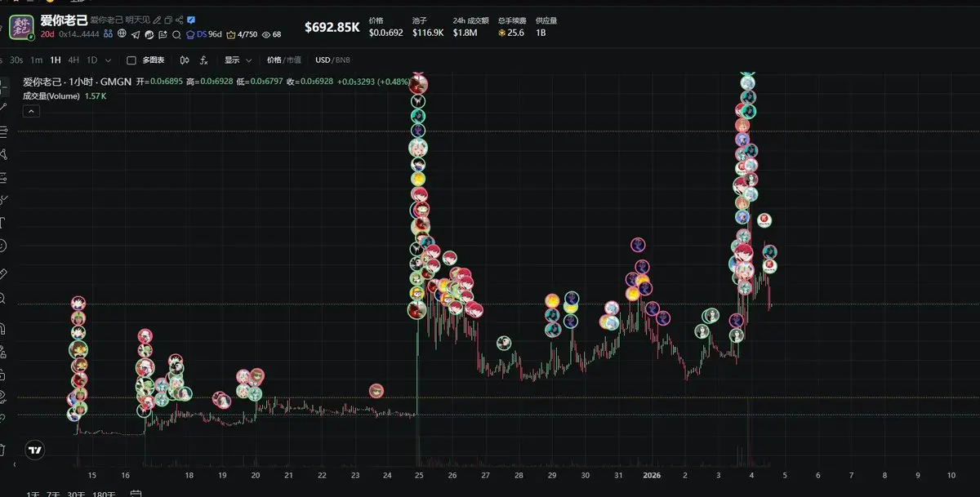Click the $692.85K market cap value
Viewport: 980px width, 497px height.
(x=332, y=27)
